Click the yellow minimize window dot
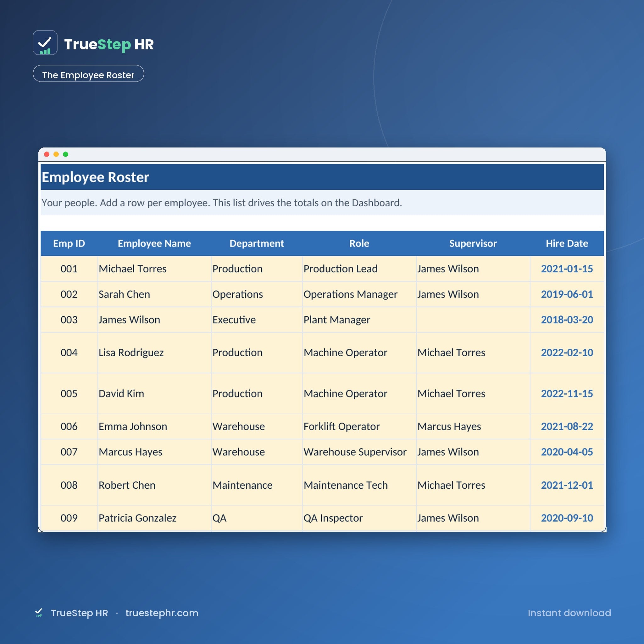The image size is (644, 644). (x=56, y=154)
